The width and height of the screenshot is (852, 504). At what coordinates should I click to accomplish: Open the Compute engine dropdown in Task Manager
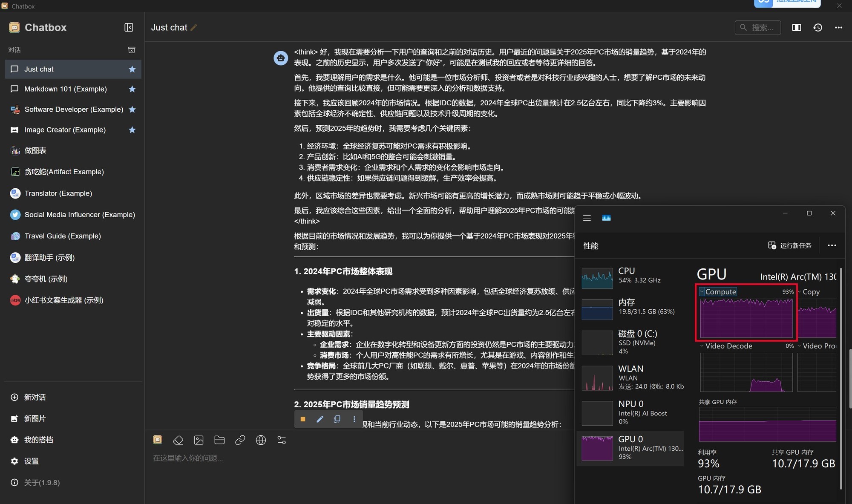coord(702,291)
